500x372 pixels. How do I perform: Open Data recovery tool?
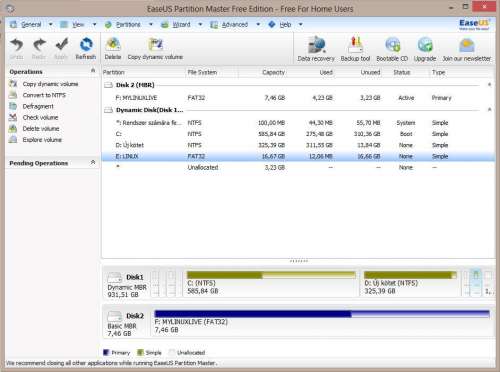pyautogui.click(x=316, y=45)
